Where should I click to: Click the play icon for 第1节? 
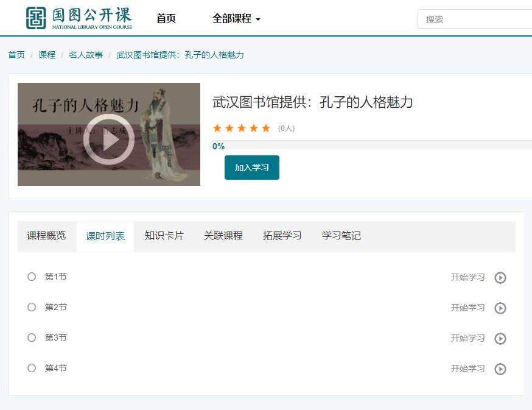[500, 278]
